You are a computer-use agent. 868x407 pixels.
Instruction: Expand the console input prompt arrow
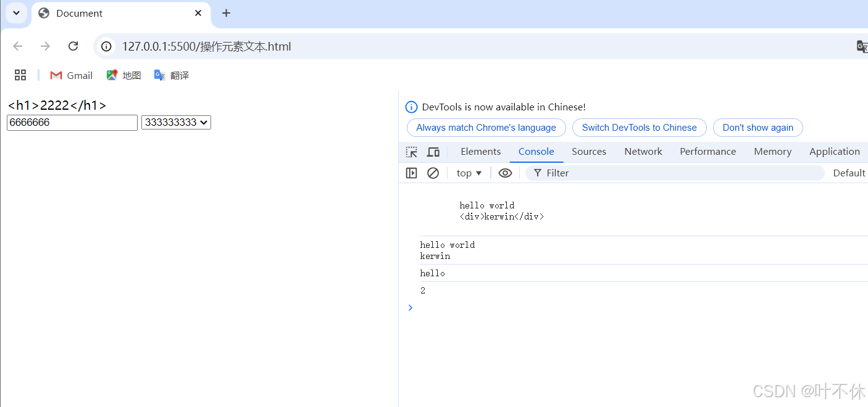tap(411, 308)
